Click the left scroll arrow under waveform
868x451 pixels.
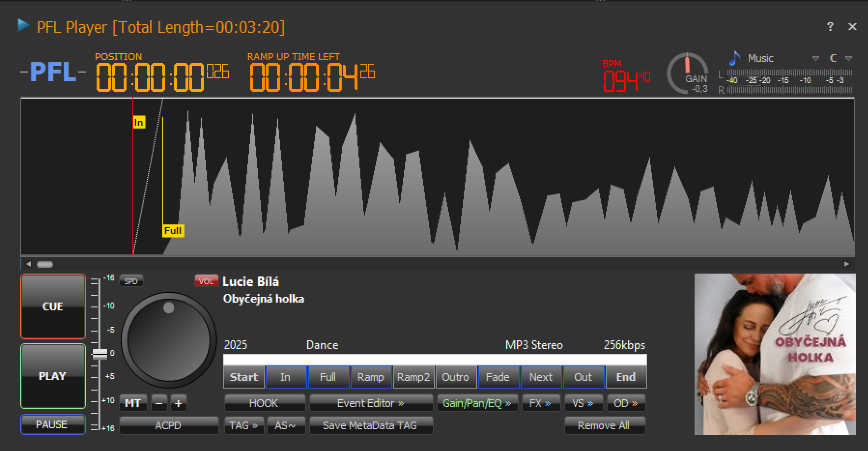(x=28, y=264)
